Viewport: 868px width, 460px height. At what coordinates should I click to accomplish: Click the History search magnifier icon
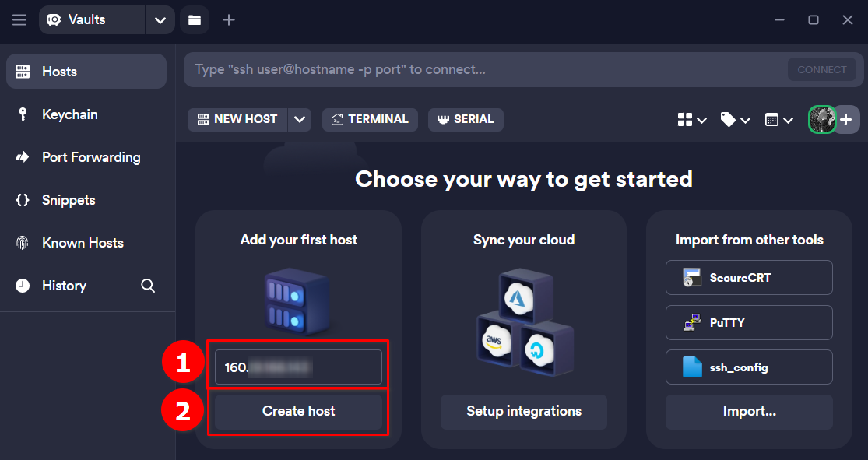[x=148, y=286]
